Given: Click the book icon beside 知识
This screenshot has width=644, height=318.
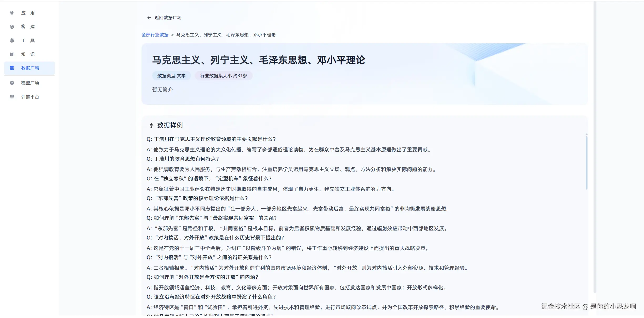Looking at the screenshot, I should [x=12, y=54].
